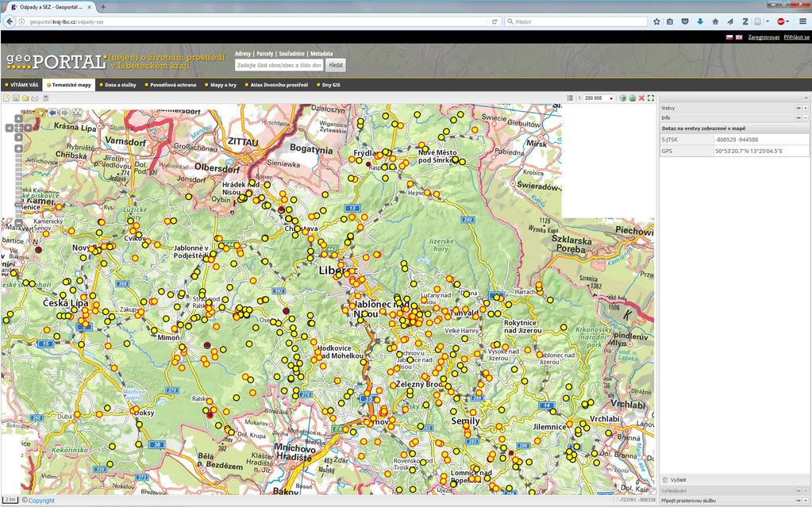Viewport: 812px width, 507px height.
Task: Click the new map document icon
Action: click(x=6, y=98)
